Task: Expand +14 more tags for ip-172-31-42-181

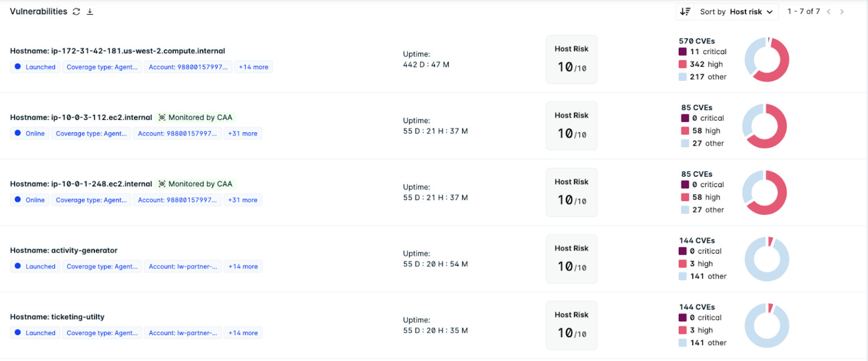Action: (x=253, y=67)
